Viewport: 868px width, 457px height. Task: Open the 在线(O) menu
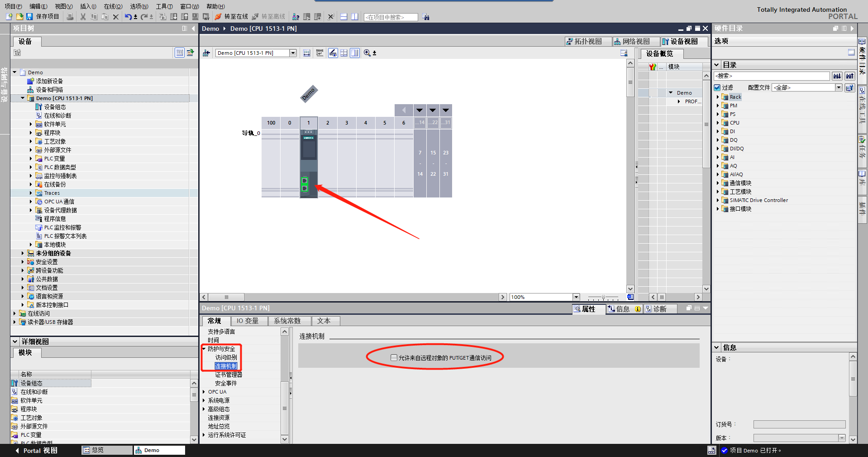point(113,6)
